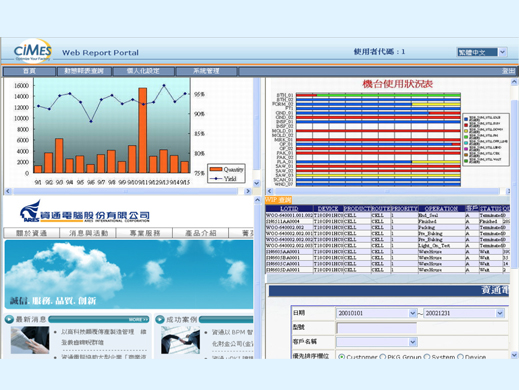Screen dimensions: 519x390
Task: Click the CiMES logo in header
Action: [33, 51]
